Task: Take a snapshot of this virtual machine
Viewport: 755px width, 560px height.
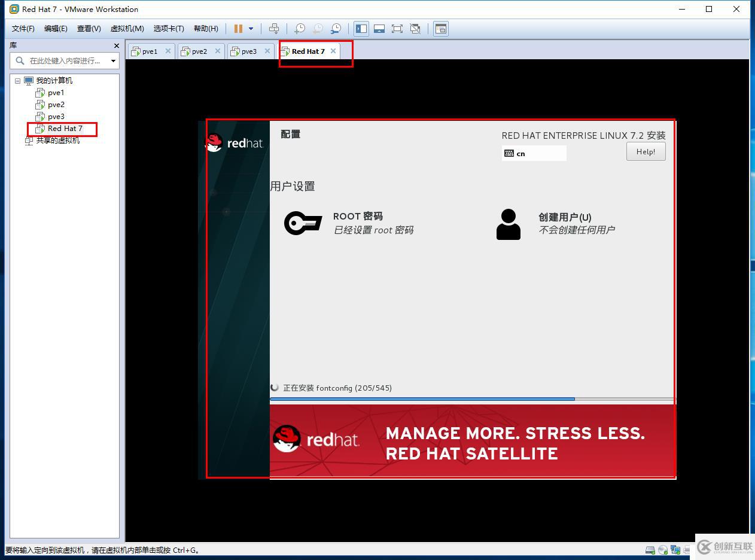Action: point(300,29)
